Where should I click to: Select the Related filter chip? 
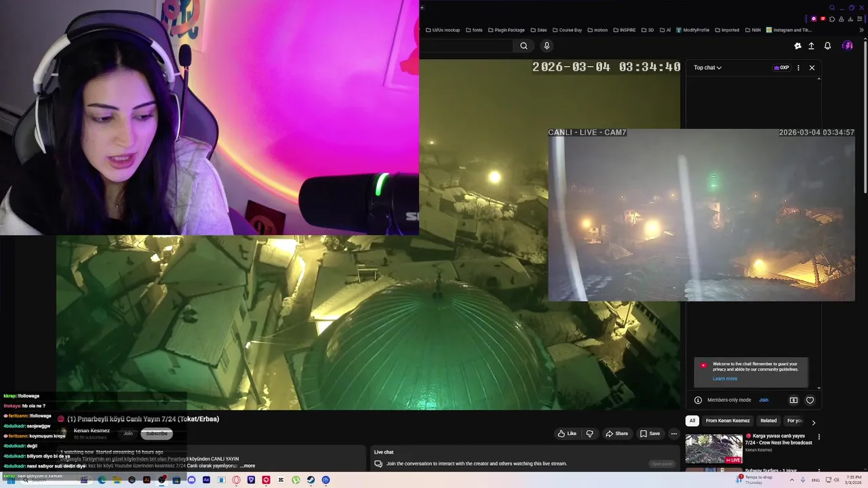pyautogui.click(x=768, y=420)
